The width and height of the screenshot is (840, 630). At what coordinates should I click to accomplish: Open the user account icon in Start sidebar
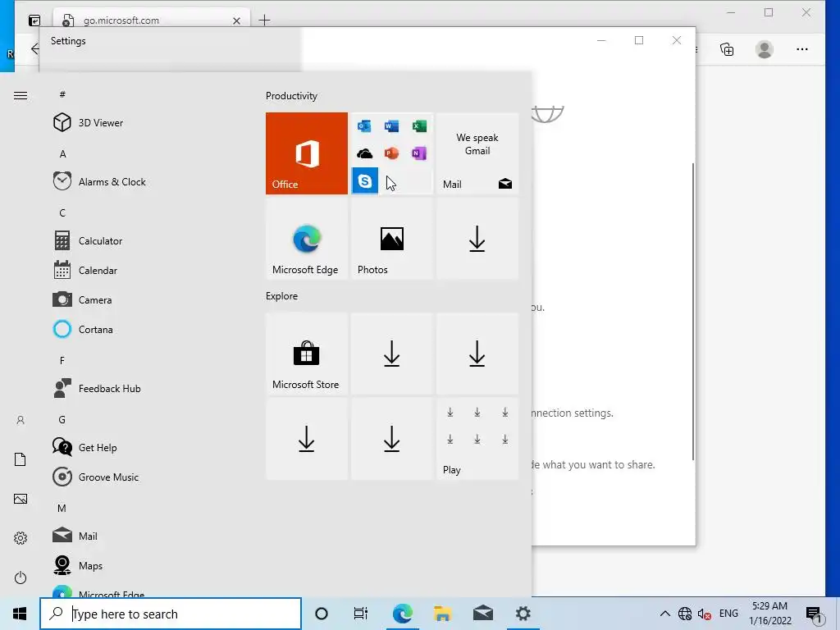[x=21, y=421]
